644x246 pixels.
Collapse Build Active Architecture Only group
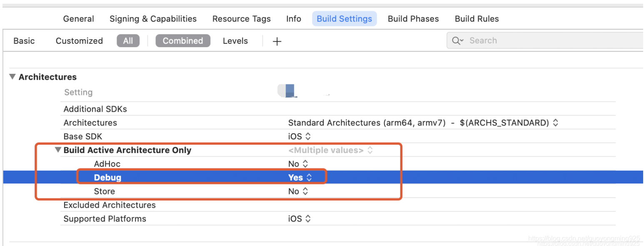[x=57, y=150]
